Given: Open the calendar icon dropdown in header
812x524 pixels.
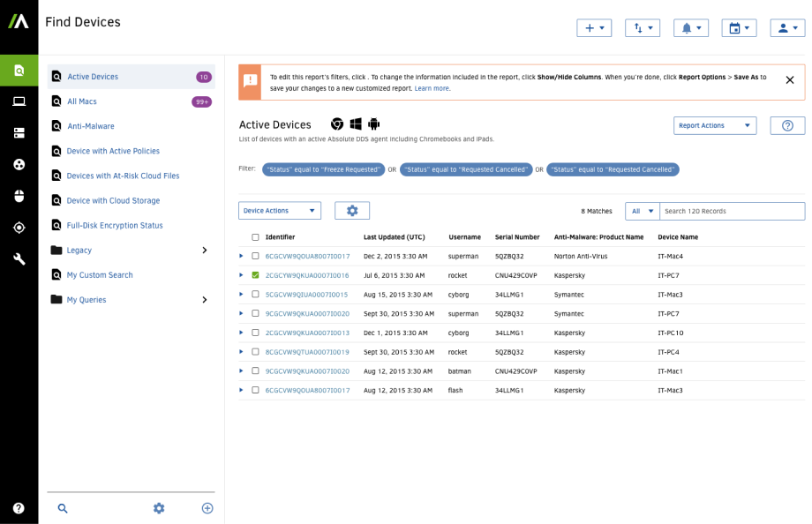Looking at the screenshot, I should pyautogui.click(x=738, y=28).
